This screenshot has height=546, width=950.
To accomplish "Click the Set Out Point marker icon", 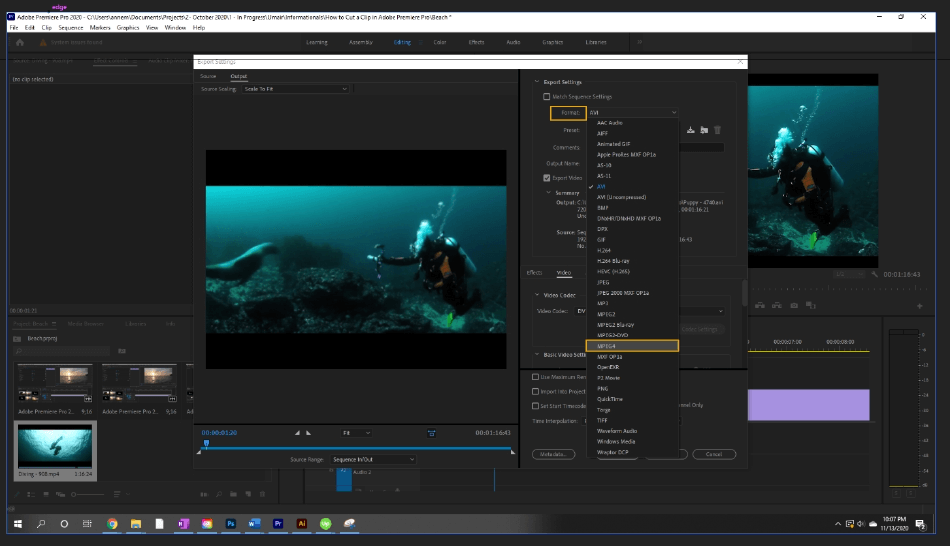I will click(308, 433).
